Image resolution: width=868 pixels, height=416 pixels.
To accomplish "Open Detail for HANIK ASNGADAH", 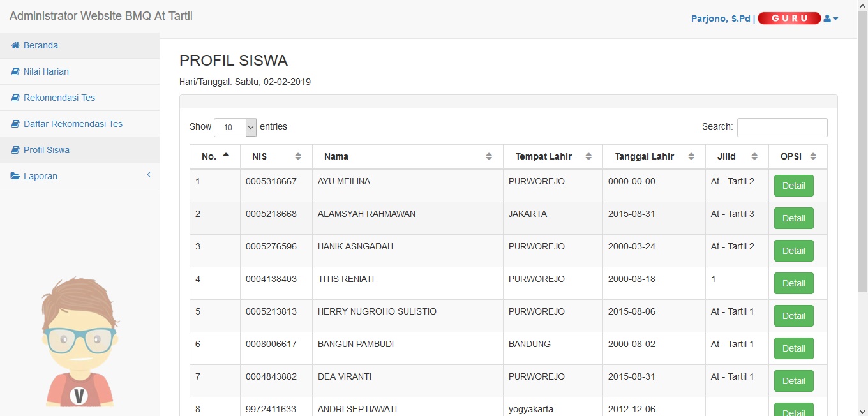I will (794, 251).
